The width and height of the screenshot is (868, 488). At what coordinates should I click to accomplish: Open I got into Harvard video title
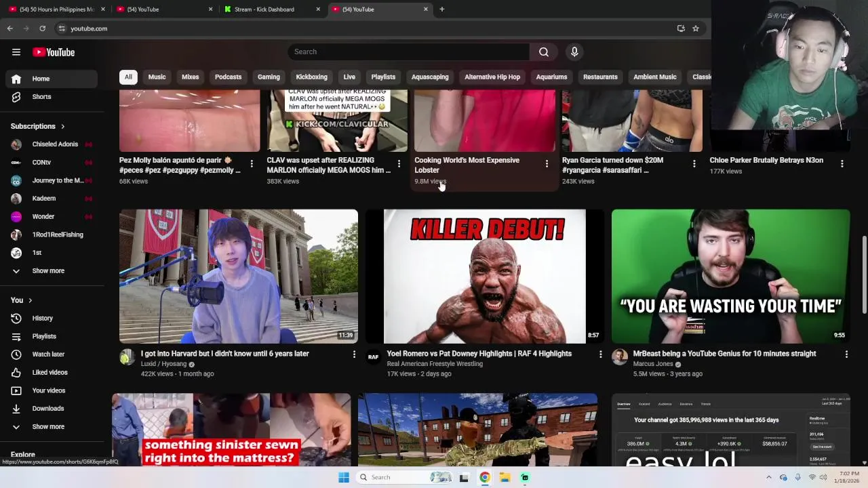224,354
